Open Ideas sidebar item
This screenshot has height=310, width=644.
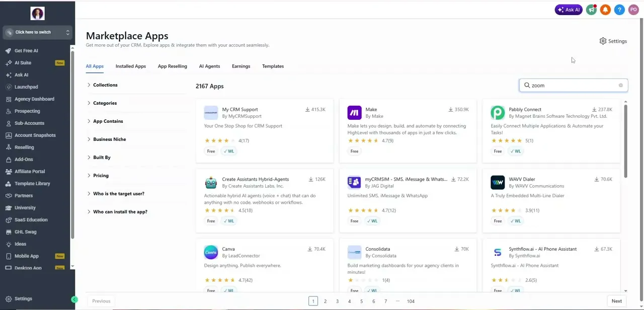pos(20,244)
